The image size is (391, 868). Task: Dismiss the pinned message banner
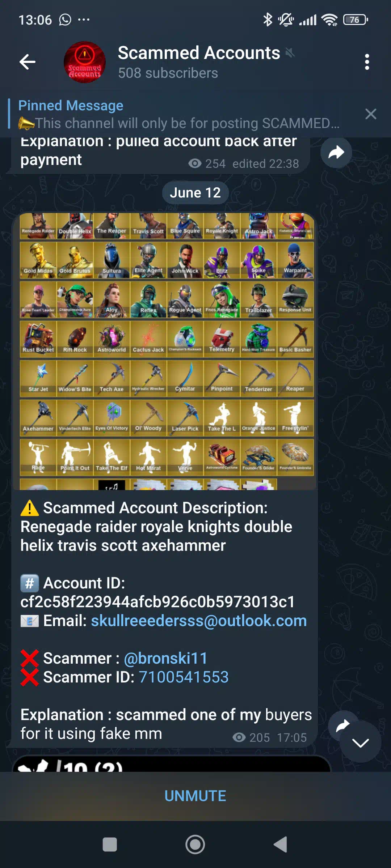pyautogui.click(x=371, y=114)
